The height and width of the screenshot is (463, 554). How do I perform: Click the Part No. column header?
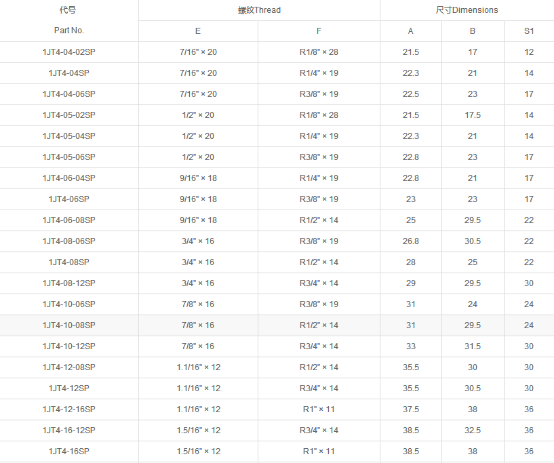pos(69,30)
